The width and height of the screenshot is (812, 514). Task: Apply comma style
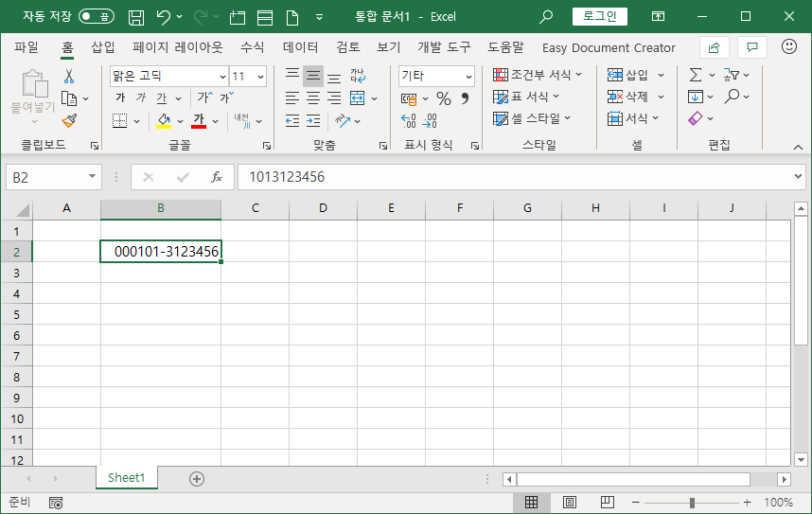(465, 97)
